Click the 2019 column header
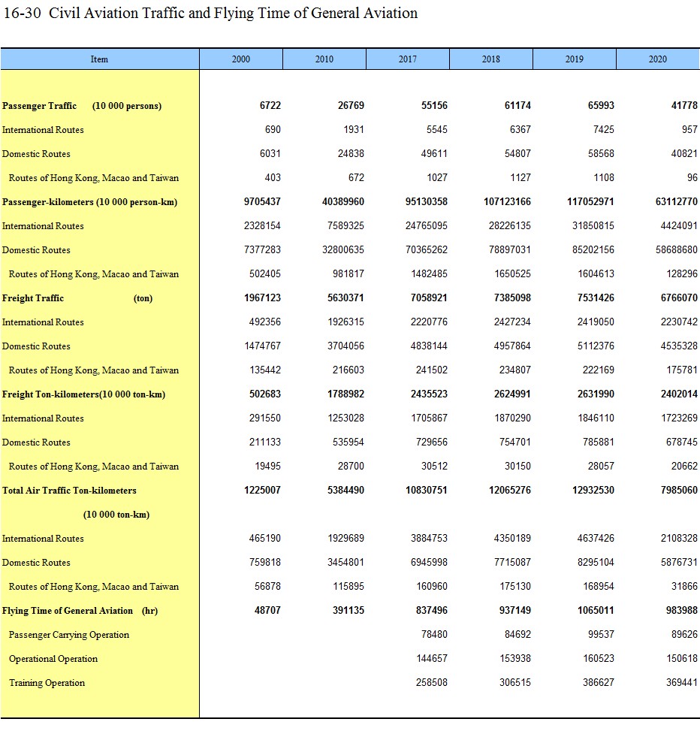 tap(575, 59)
